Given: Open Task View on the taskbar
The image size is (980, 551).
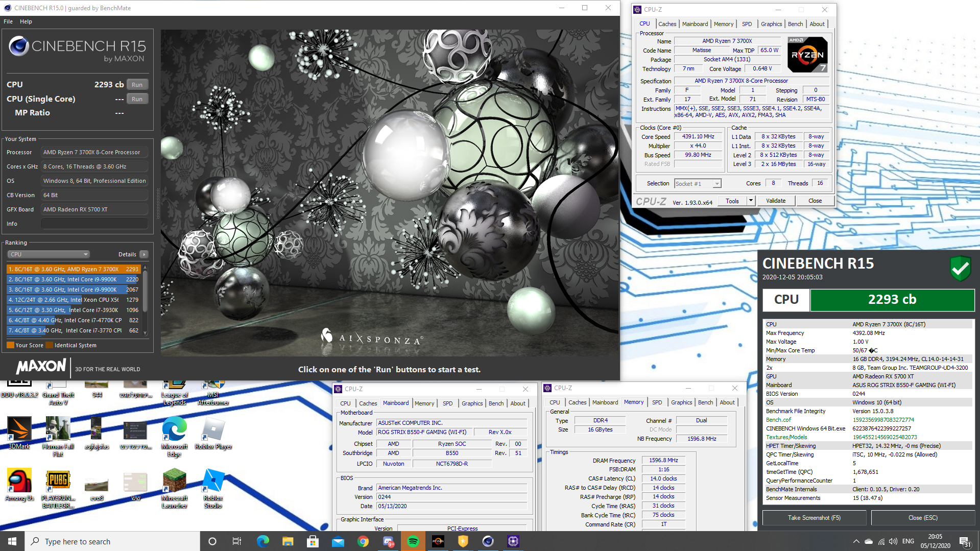Looking at the screenshot, I should pyautogui.click(x=237, y=541).
